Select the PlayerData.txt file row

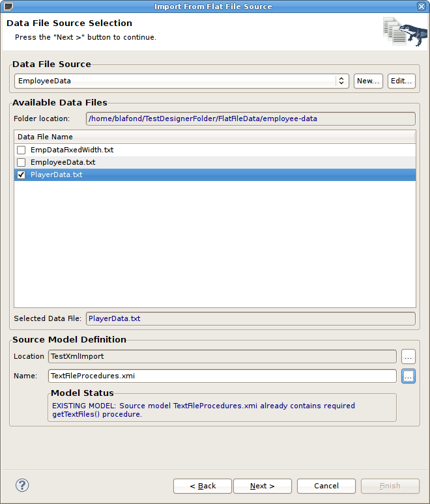215,175
